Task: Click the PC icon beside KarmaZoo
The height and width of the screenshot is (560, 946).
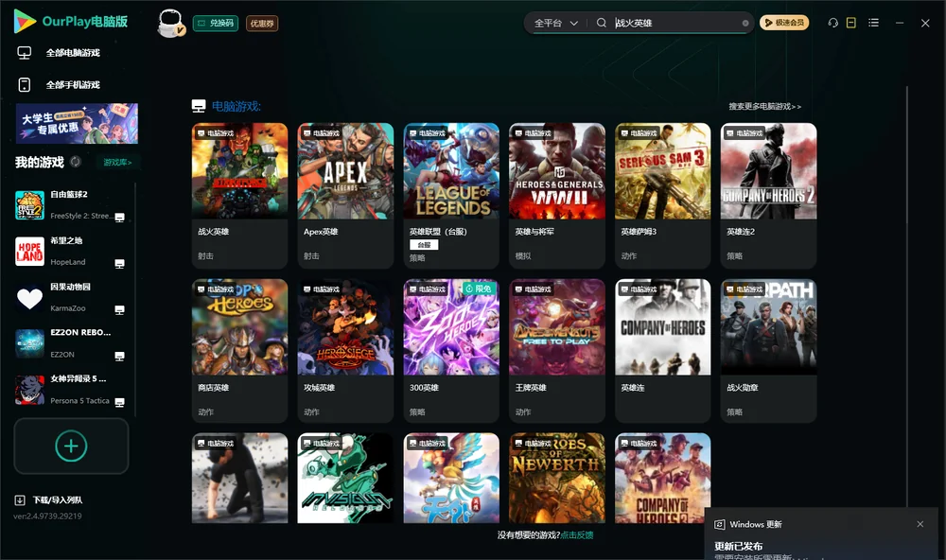Action: [x=119, y=309]
